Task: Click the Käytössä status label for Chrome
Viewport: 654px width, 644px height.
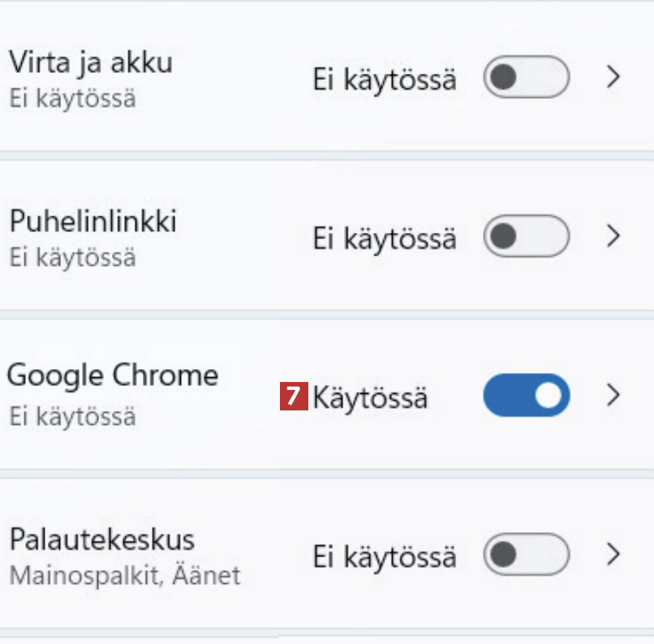Action: pyautogui.click(x=370, y=397)
